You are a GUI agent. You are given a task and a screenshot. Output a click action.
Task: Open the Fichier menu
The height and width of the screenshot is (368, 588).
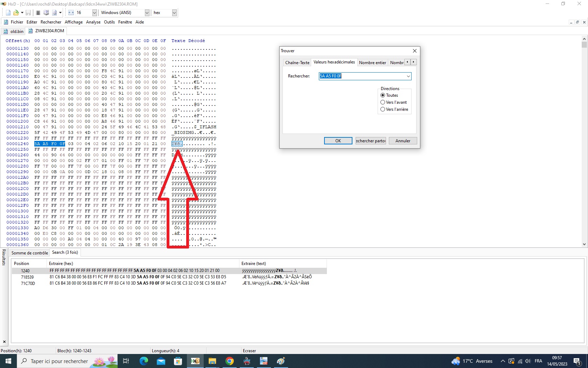coord(17,22)
